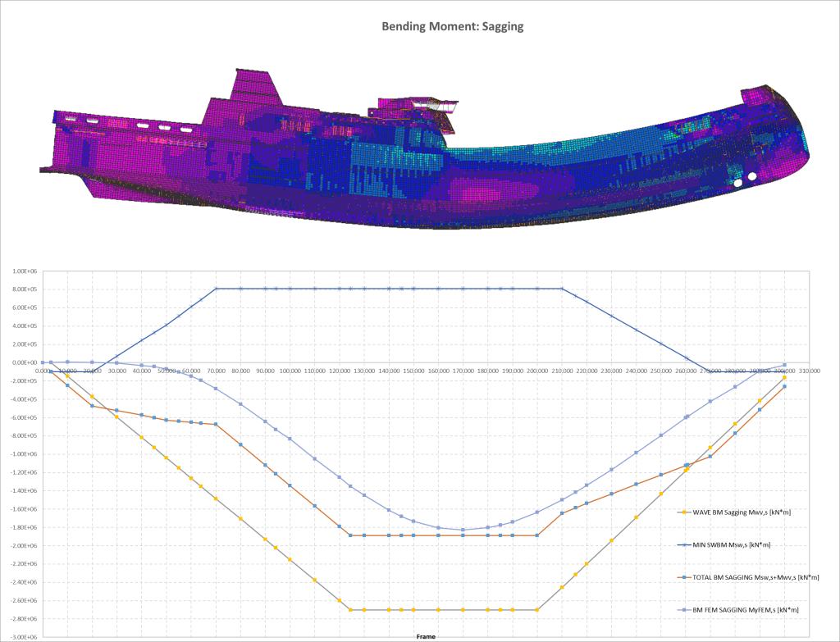Click the Frame axis title

pos(426,636)
